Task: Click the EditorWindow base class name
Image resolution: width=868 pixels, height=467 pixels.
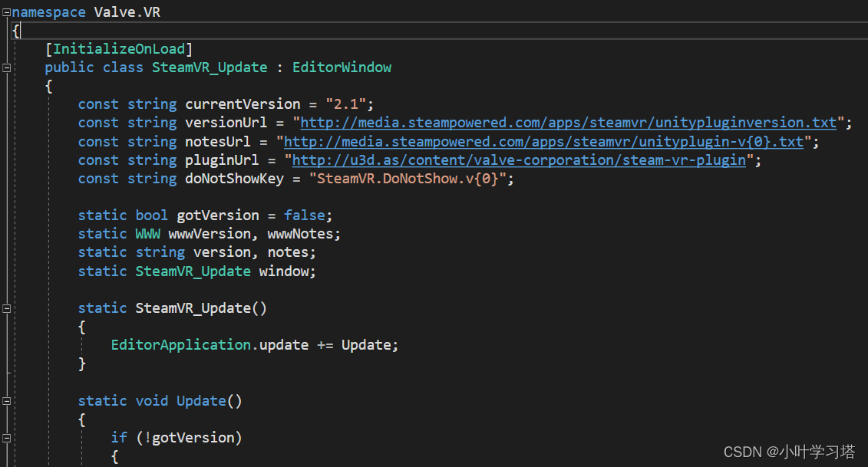Action: tap(342, 67)
